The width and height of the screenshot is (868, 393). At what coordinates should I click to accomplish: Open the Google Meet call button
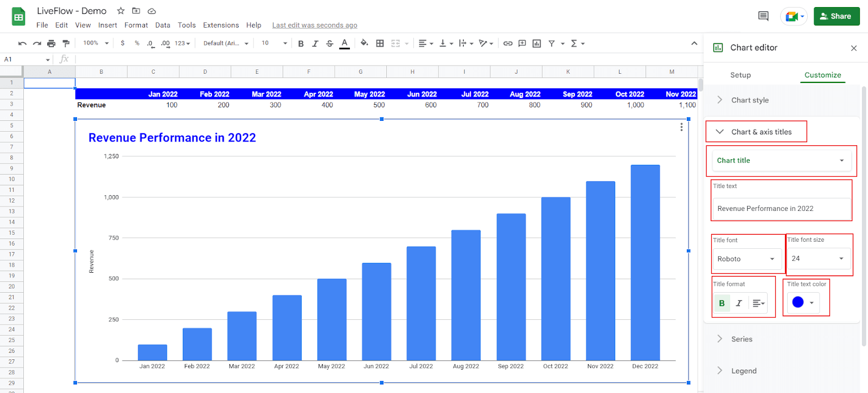click(x=794, y=16)
